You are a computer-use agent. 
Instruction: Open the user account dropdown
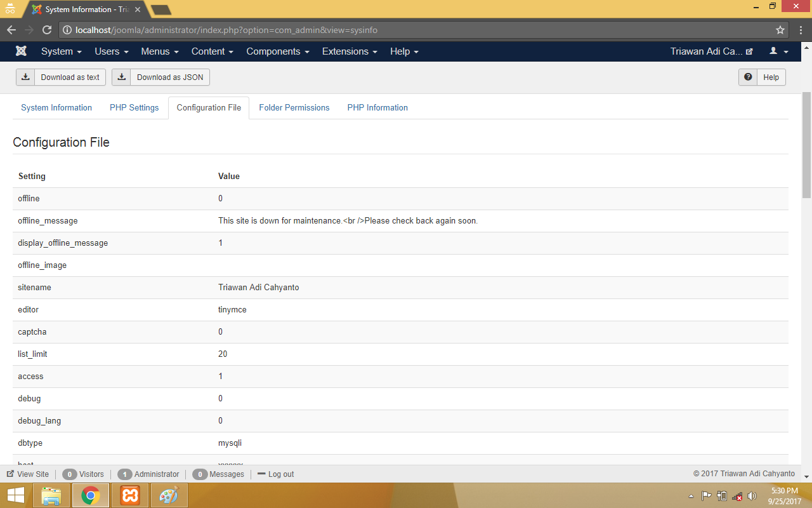(x=778, y=51)
